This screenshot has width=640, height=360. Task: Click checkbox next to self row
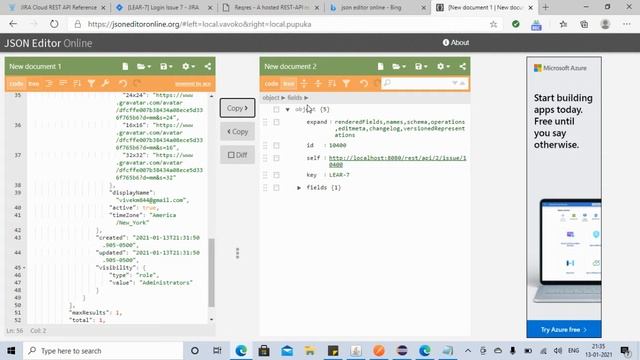(276, 158)
